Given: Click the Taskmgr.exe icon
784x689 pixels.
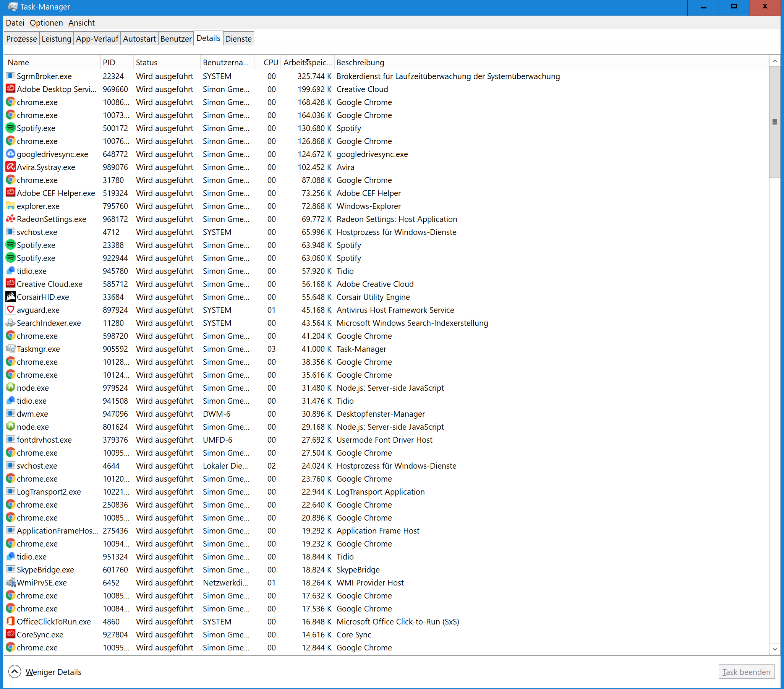Looking at the screenshot, I should click(x=10, y=349).
